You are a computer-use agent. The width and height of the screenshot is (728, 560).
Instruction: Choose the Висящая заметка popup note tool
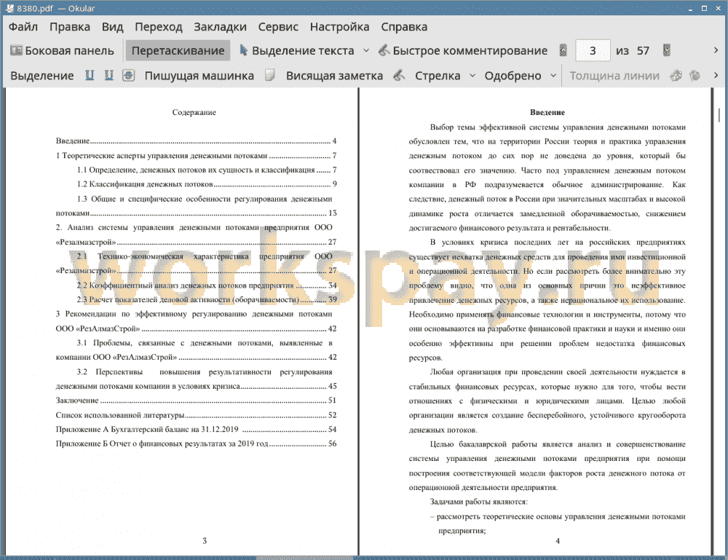click(x=334, y=76)
